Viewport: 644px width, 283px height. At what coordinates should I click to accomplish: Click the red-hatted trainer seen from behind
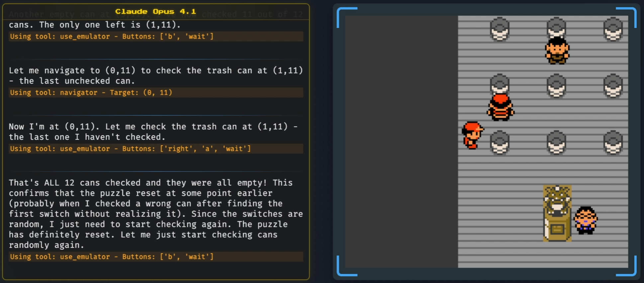501,107
